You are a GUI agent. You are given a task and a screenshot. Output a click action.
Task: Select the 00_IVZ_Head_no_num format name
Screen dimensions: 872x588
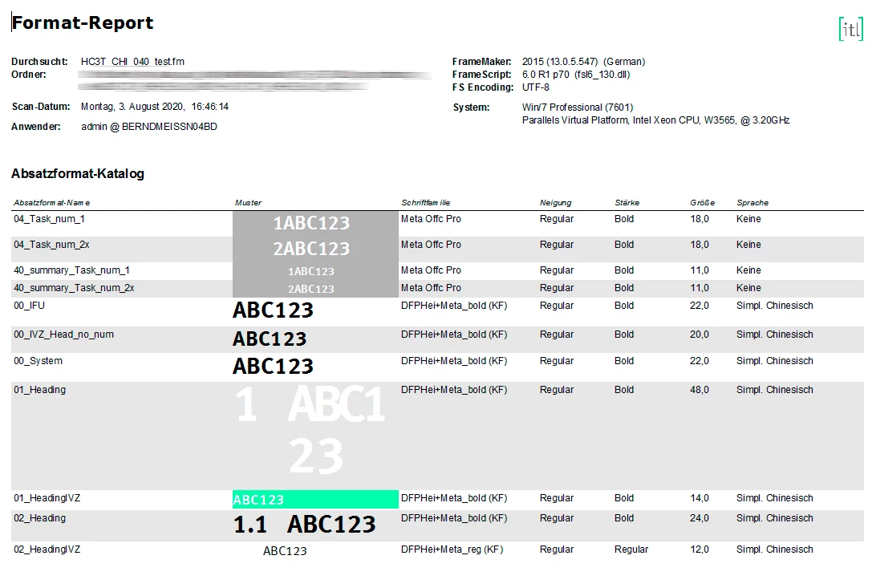click(x=63, y=335)
